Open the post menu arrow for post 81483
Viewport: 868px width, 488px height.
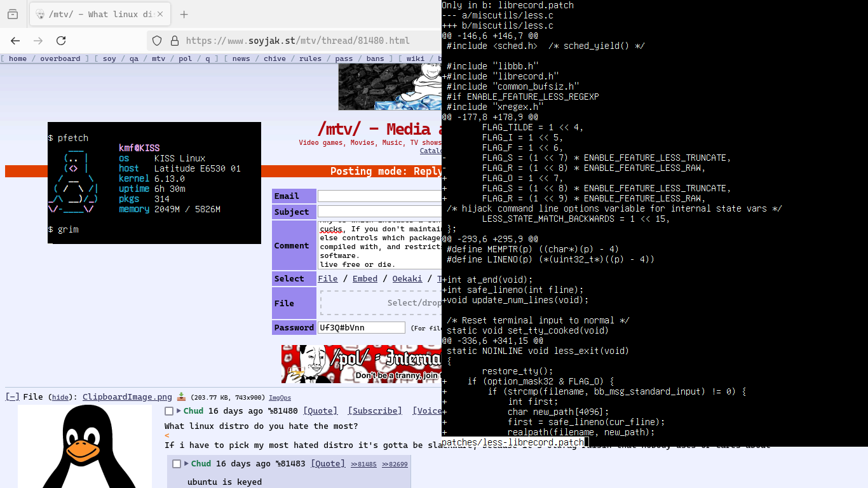(x=187, y=463)
